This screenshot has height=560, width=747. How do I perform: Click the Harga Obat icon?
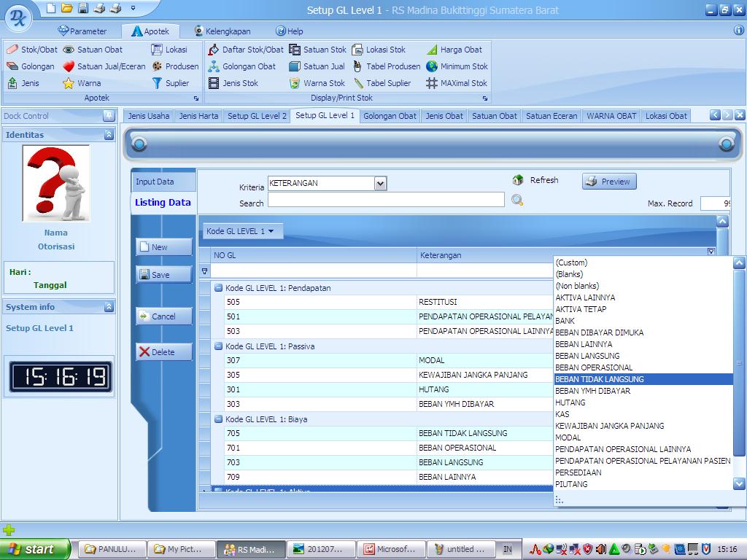[x=432, y=50]
